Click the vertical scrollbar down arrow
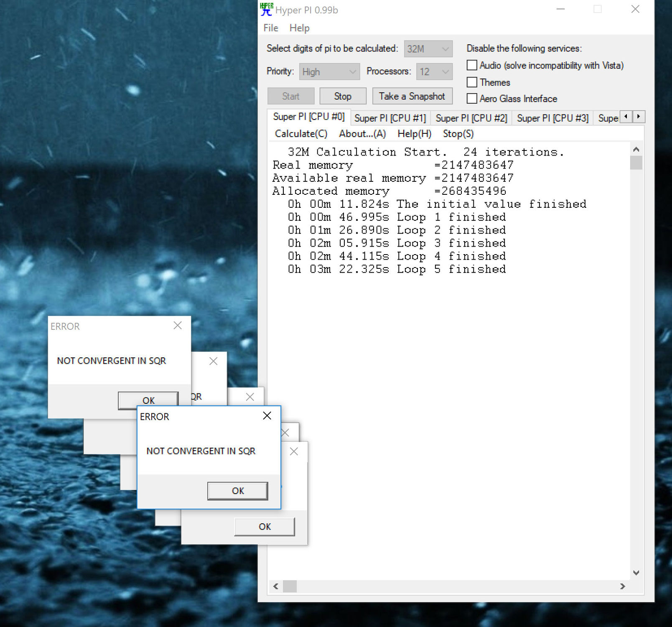The height and width of the screenshot is (627, 672). 636,573
